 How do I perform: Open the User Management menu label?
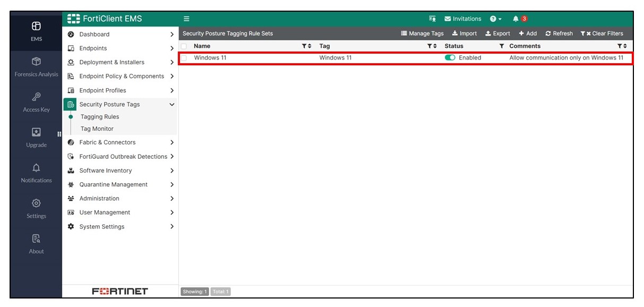click(x=105, y=212)
